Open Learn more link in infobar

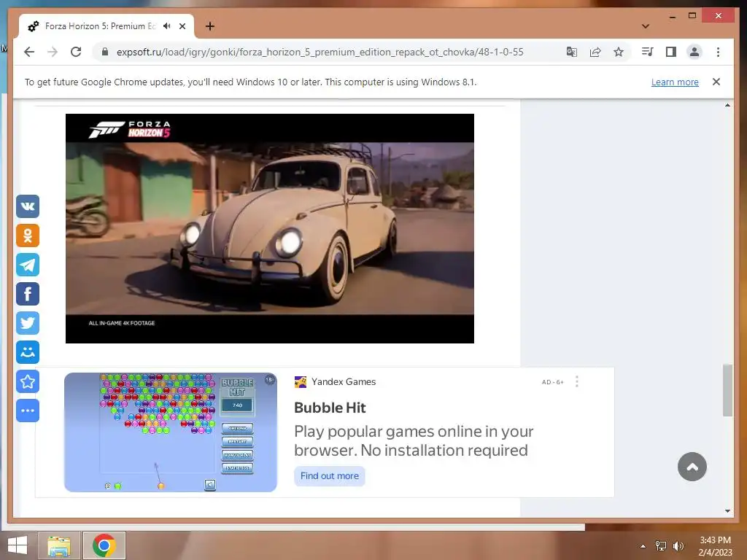[x=675, y=82]
